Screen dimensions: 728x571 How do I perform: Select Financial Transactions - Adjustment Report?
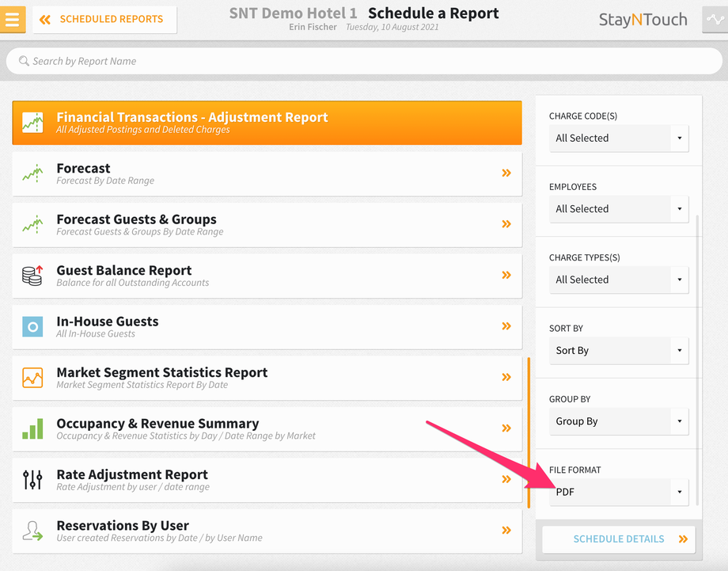coord(267,123)
